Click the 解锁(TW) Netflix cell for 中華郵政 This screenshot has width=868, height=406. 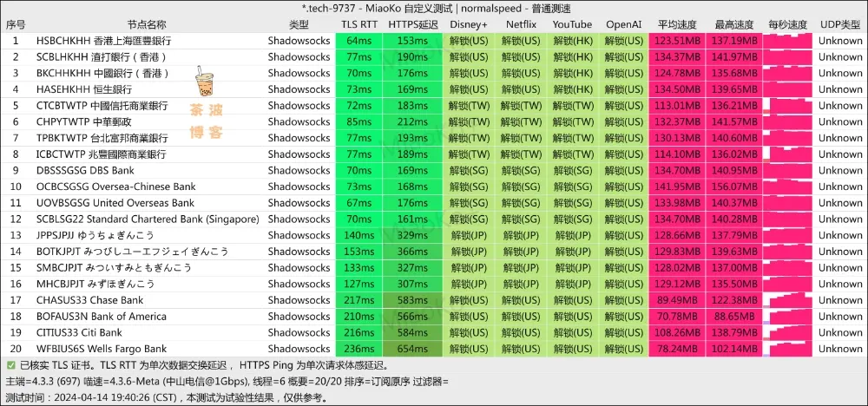tap(521, 121)
